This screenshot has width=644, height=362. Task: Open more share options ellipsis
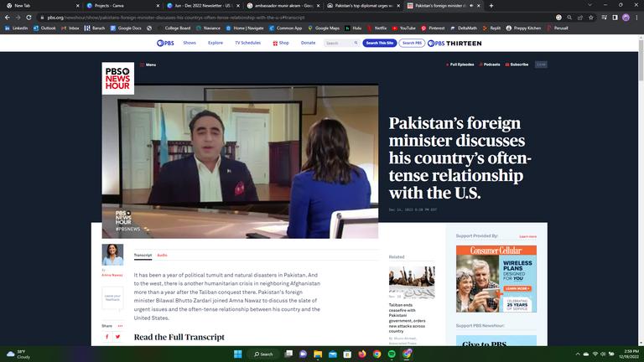coord(121,326)
